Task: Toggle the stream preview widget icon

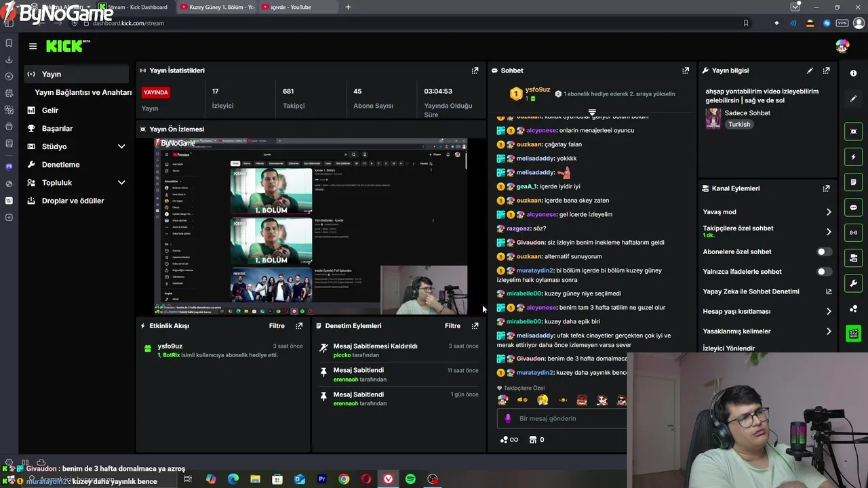Action: tap(853, 131)
